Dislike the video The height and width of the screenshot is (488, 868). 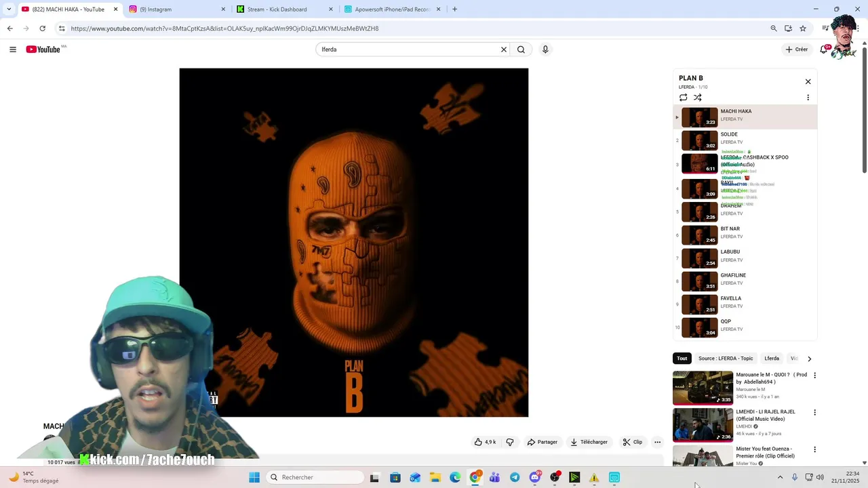(510, 442)
